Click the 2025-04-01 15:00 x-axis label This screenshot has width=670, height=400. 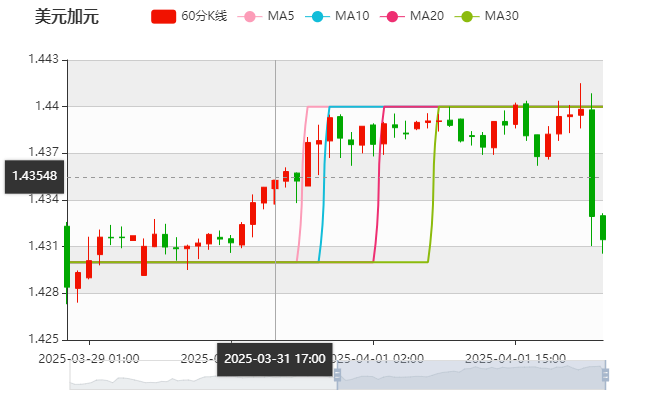(517, 358)
